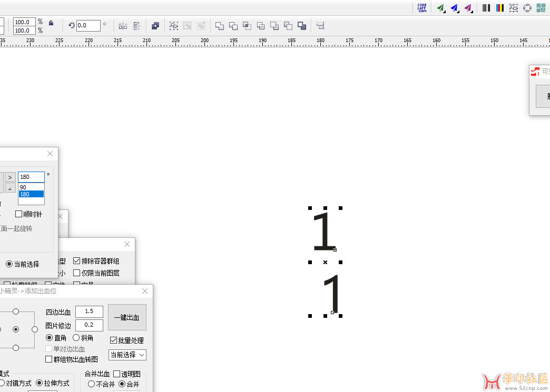Click the Simplify shaping icon

261,26
